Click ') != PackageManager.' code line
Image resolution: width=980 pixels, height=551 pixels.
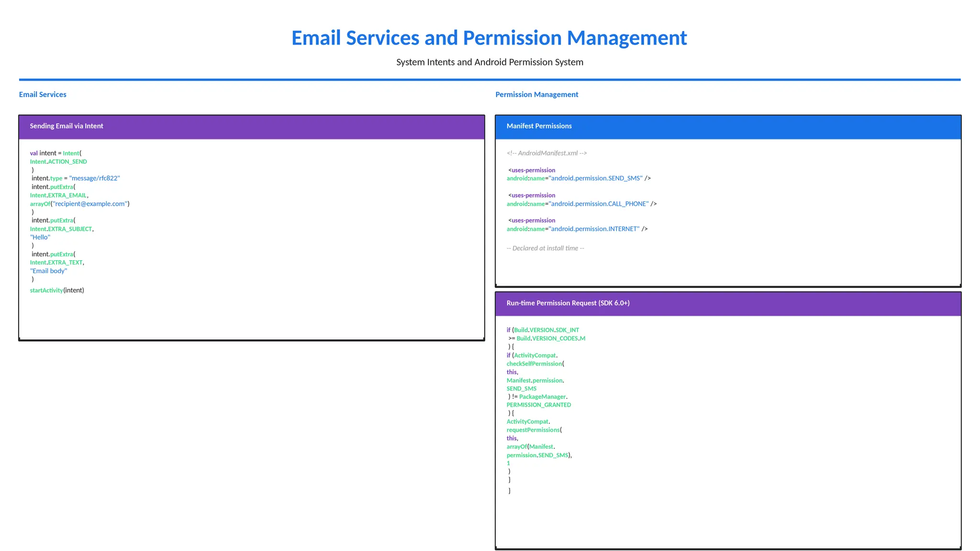pos(538,397)
